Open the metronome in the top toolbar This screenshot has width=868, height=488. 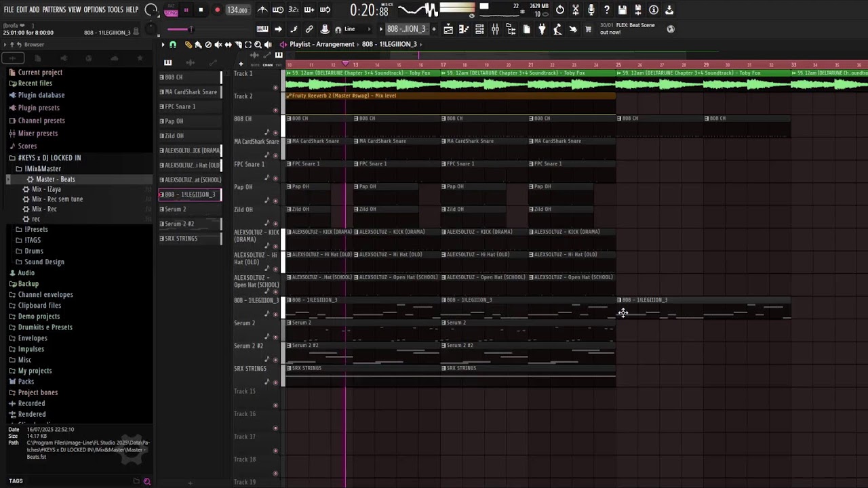(x=262, y=9)
